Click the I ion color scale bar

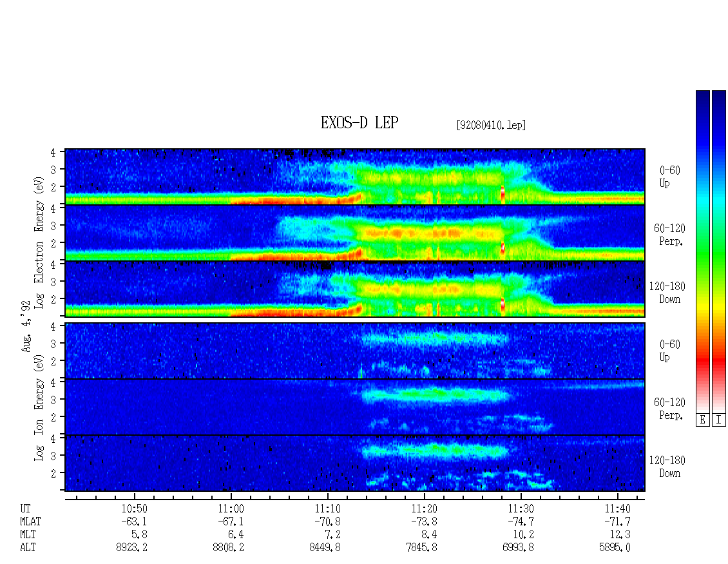click(719, 251)
